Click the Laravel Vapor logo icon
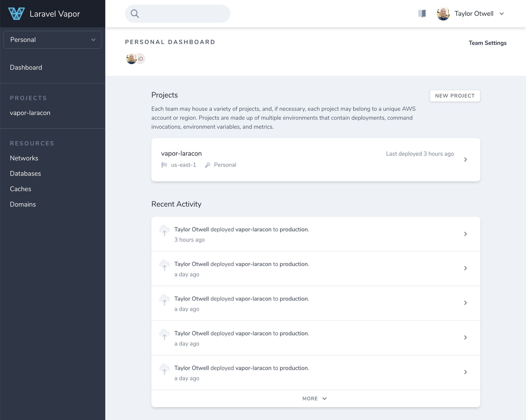This screenshot has height=420, width=526. tap(16, 14)
